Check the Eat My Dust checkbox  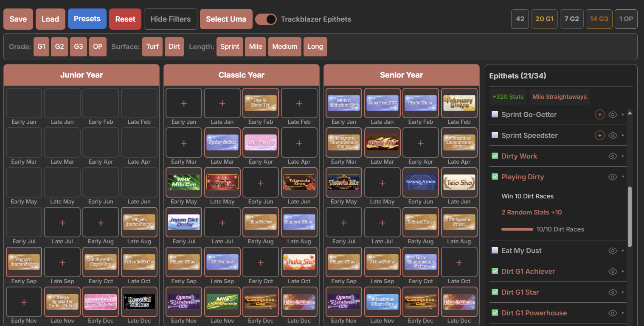(x=495, y=251)
